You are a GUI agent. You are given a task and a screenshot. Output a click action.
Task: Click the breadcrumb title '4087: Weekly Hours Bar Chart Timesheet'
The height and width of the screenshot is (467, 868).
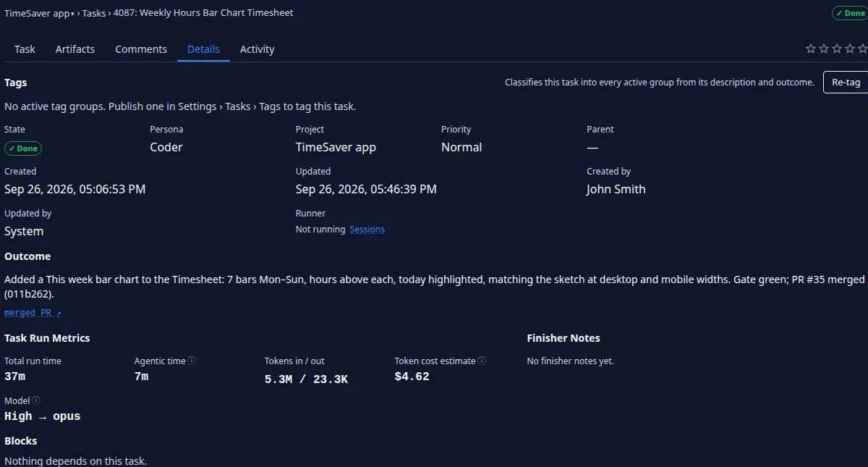(203, 13)
